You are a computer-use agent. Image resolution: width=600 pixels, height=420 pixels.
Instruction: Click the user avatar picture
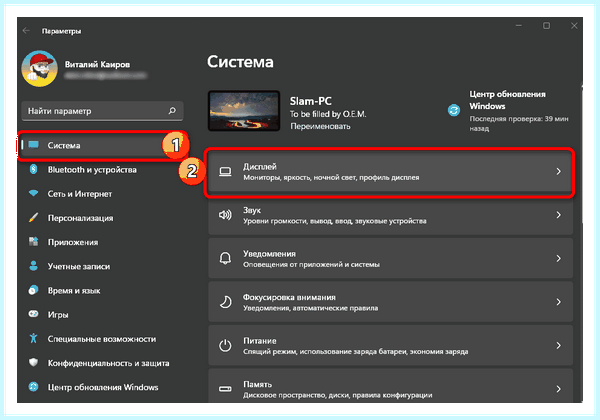[39, 69]
